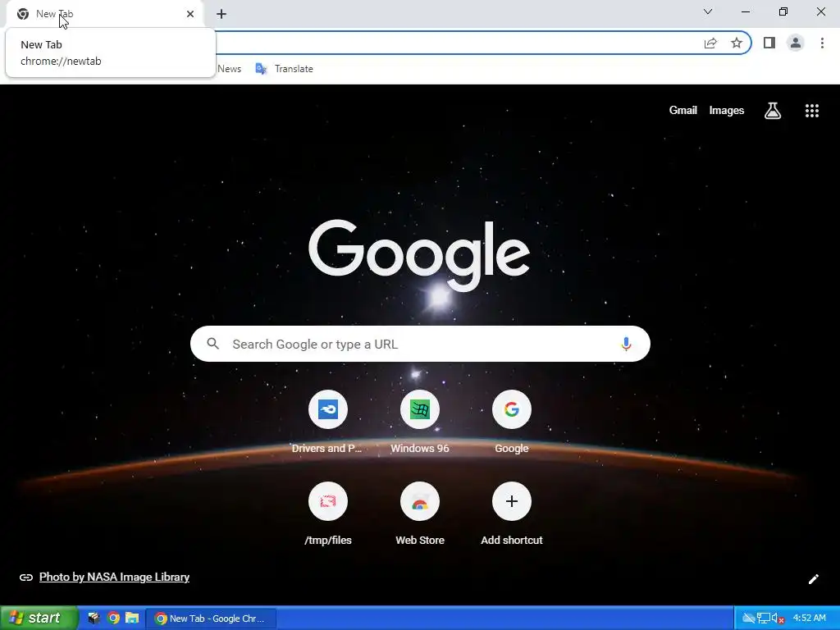Open the Web Store shortcut
Viewport: 840px width, 630px height.
pyautogui.click(x=419, y=514)
